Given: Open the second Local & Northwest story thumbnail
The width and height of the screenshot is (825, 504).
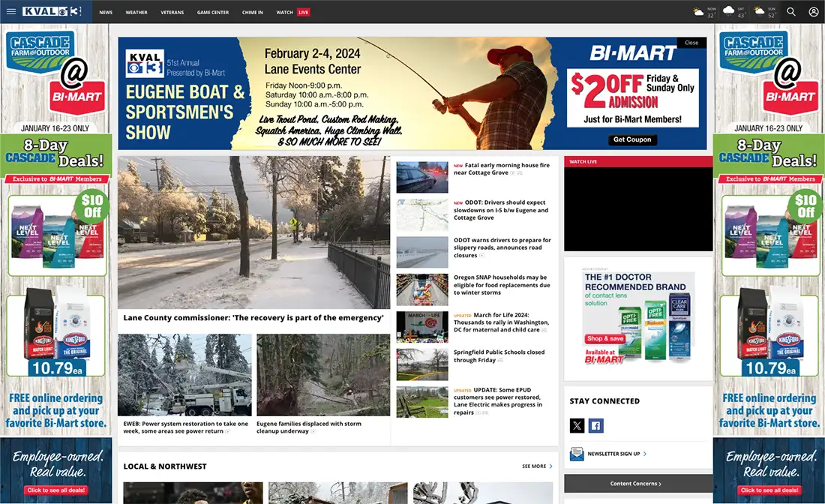Looking at the screenshot, I should 337,493.
